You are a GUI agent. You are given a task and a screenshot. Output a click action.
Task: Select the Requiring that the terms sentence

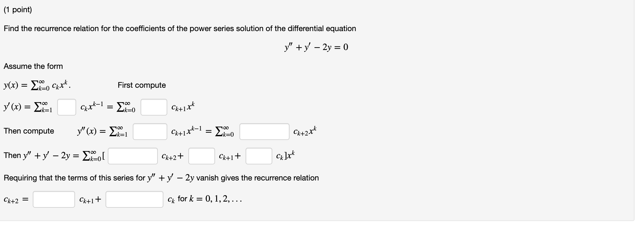click(161, 178)
